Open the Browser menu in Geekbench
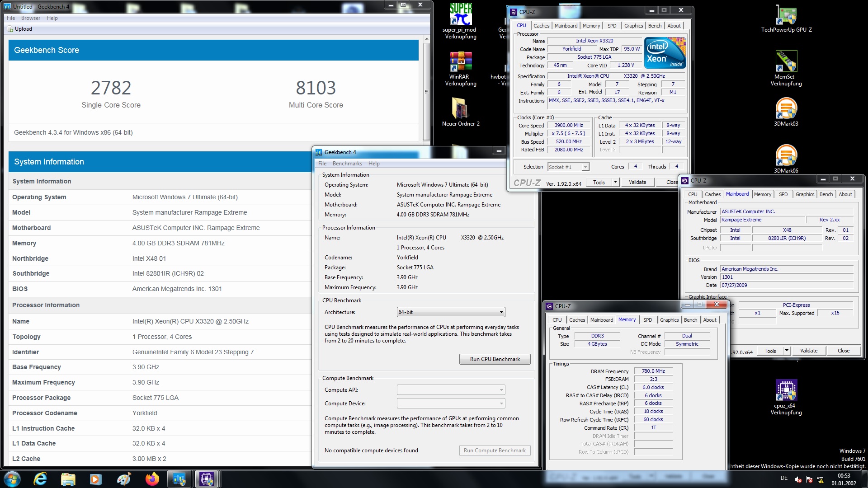The width and height of the screenshot is (868, 488). click(31, 18)
